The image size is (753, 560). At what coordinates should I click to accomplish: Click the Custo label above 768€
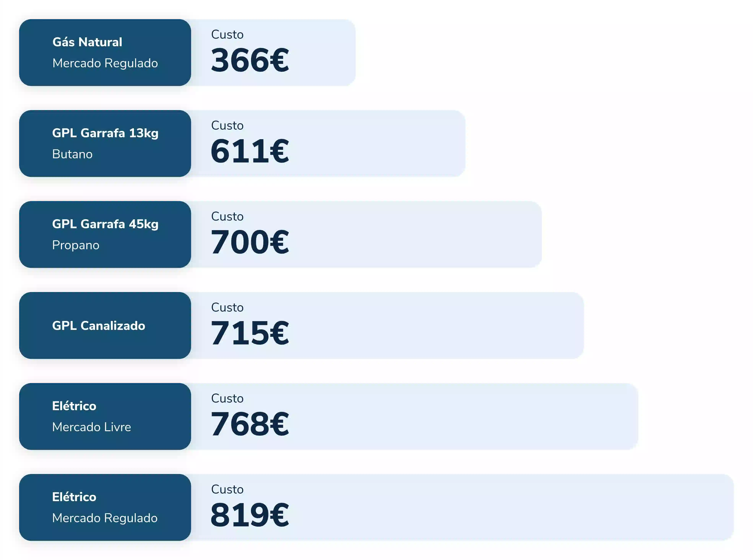click(227, 398)
